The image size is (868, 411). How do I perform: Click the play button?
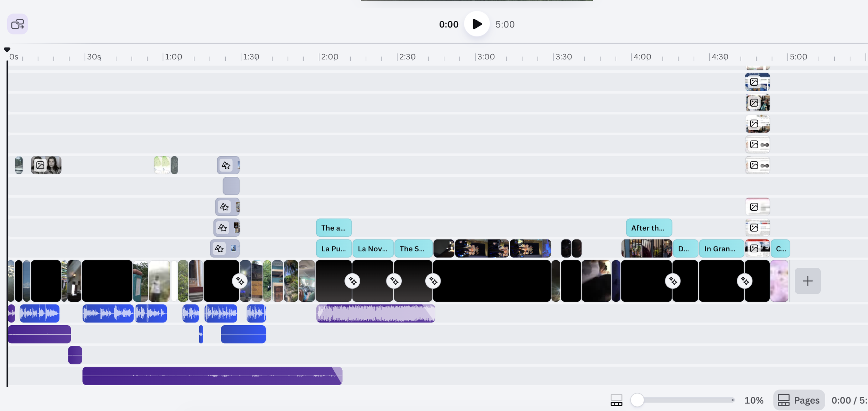pyautogui.click(x=477, y=24)
